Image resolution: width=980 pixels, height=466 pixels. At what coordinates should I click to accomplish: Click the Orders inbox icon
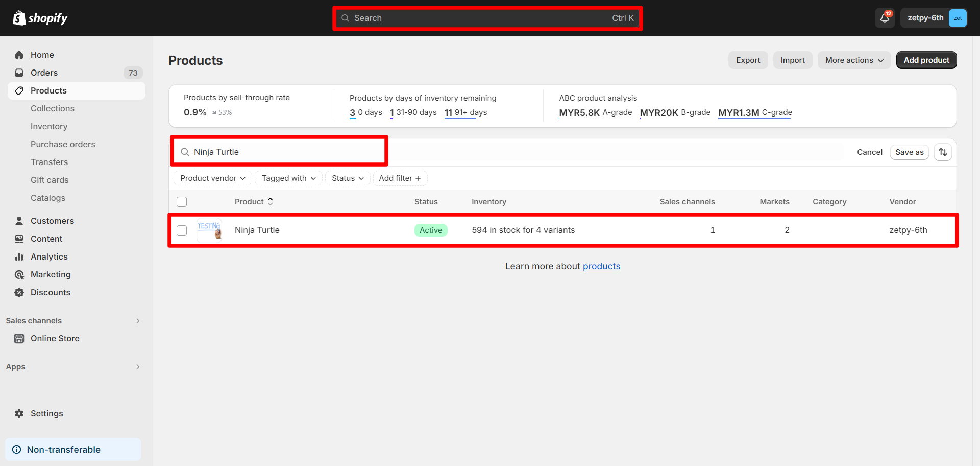(x=19, y=73)
